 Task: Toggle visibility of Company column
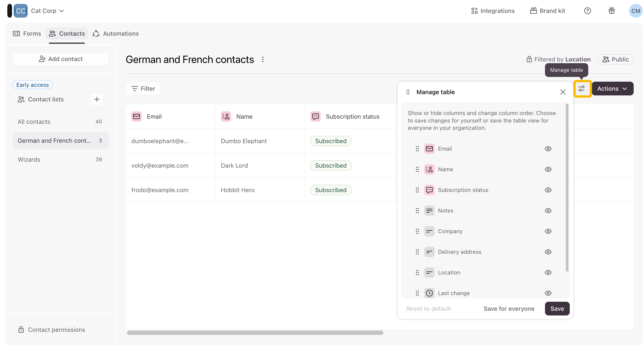548,231
